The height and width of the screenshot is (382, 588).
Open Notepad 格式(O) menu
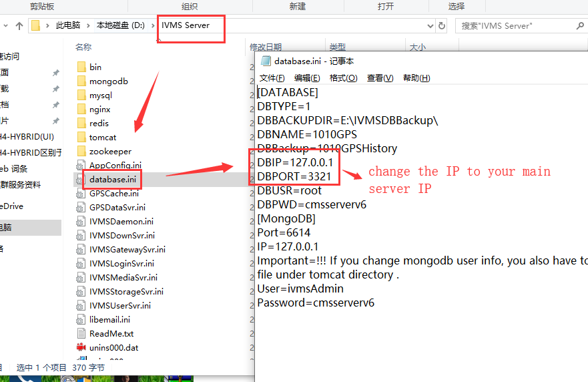[x=343, y=78]
